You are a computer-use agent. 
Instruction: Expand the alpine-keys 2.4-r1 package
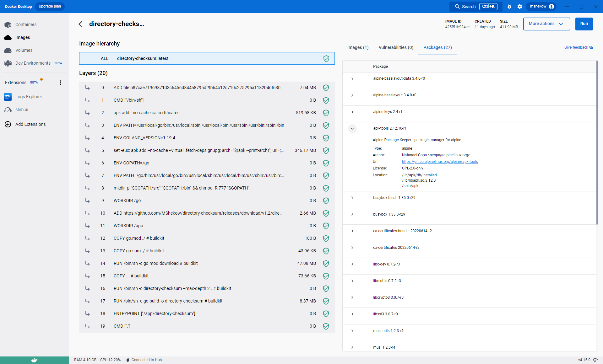[x=352, y=112]
